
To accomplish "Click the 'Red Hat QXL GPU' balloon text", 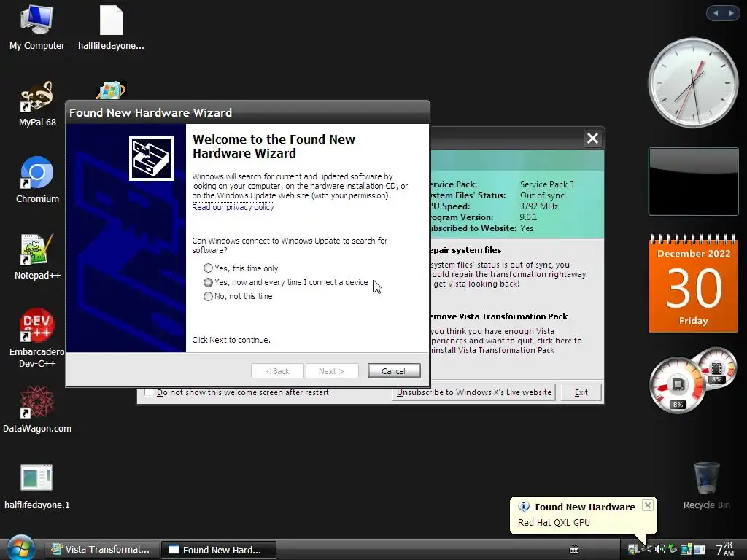I will (x=554, y=522).
